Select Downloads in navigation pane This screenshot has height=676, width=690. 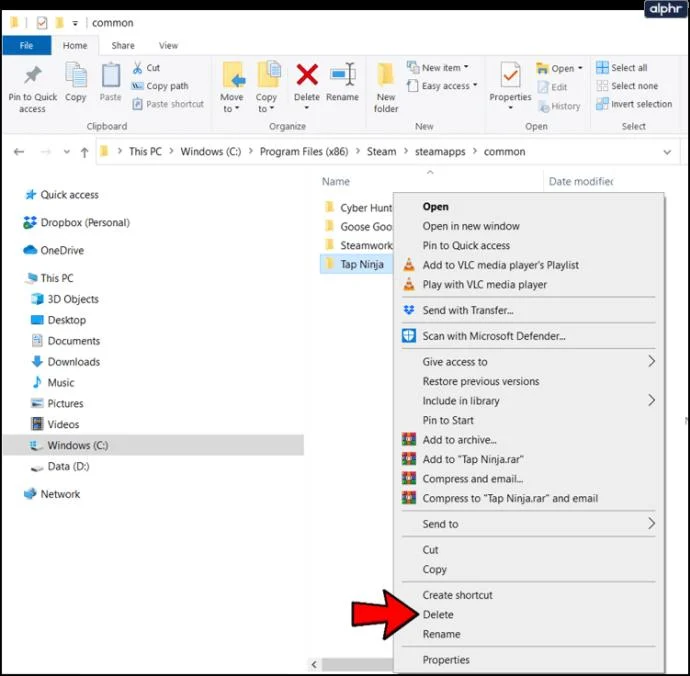[x=73, y=362]
